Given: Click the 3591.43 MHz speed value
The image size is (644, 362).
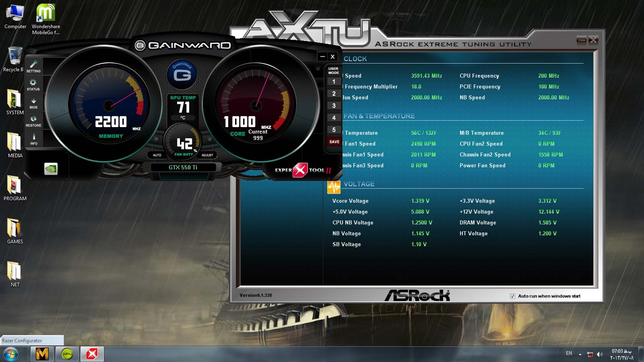Looking at the screenshot, I should (x=426, y=76).
